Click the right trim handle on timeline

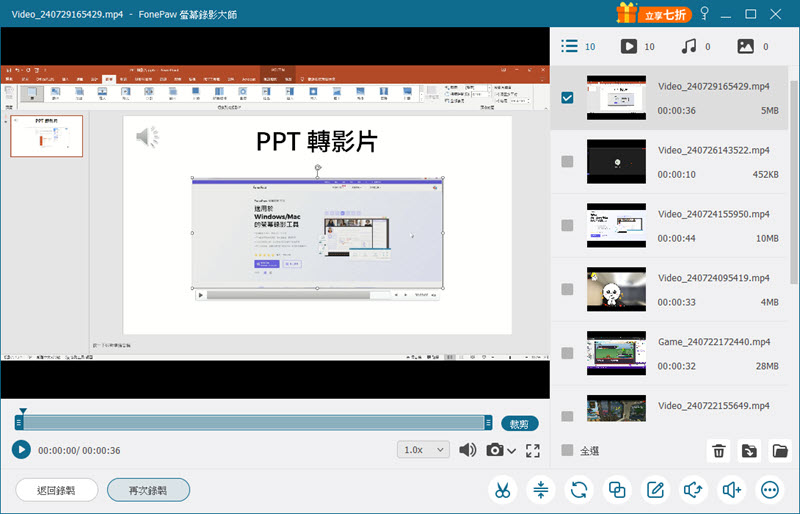click(x=488, y=422)
